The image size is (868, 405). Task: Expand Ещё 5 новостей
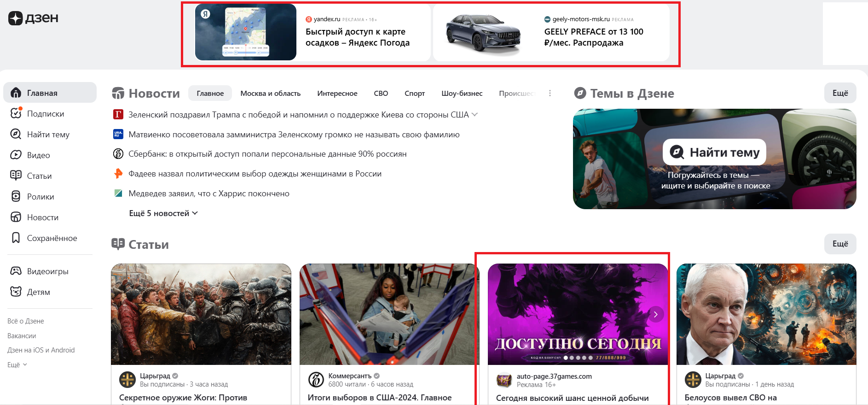(x=163, y=213)
